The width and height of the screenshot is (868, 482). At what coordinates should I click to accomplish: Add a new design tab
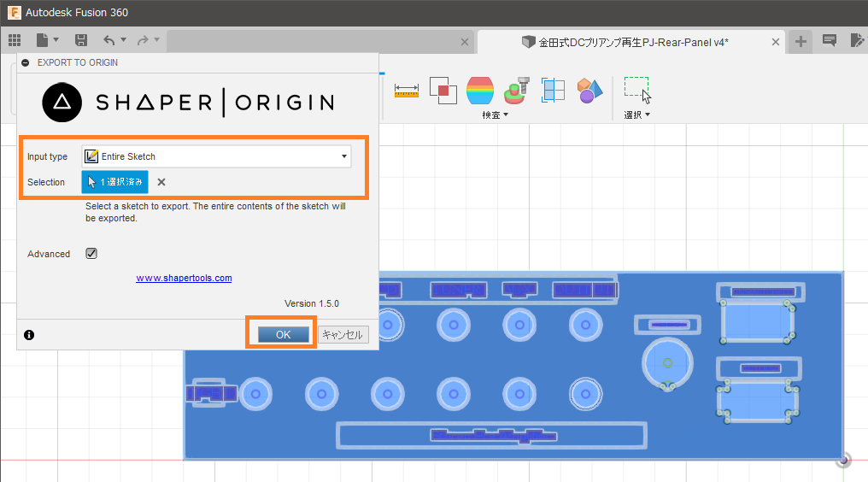click(801, 42)
